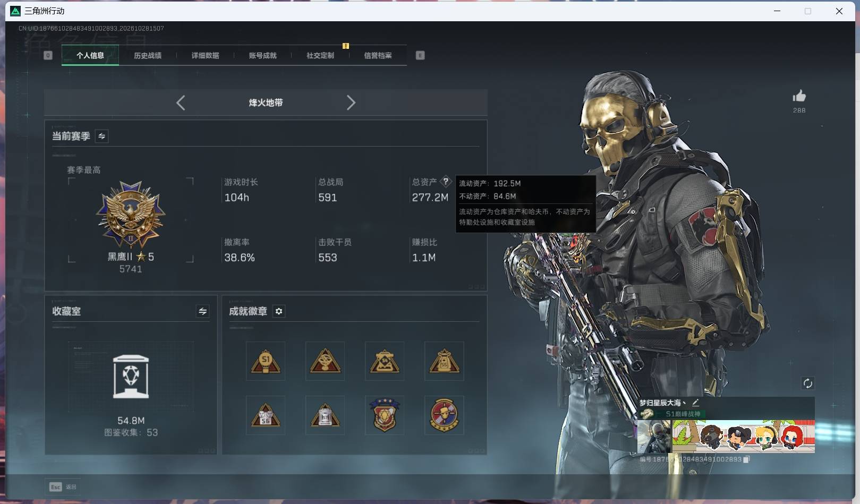Select the red round skull badge
Viewport: 860px width, 504px height.
click(444, 415)
